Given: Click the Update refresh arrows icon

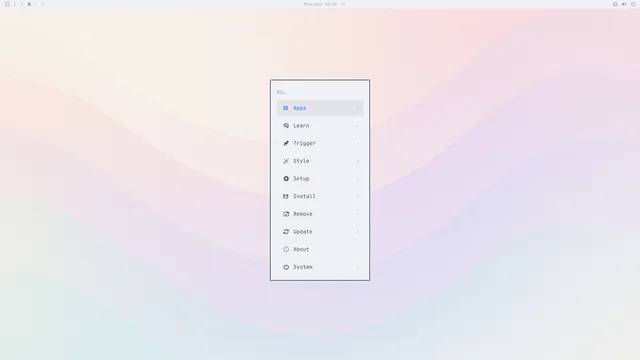Looking at the screenshot, I should [x=286, y=231].
